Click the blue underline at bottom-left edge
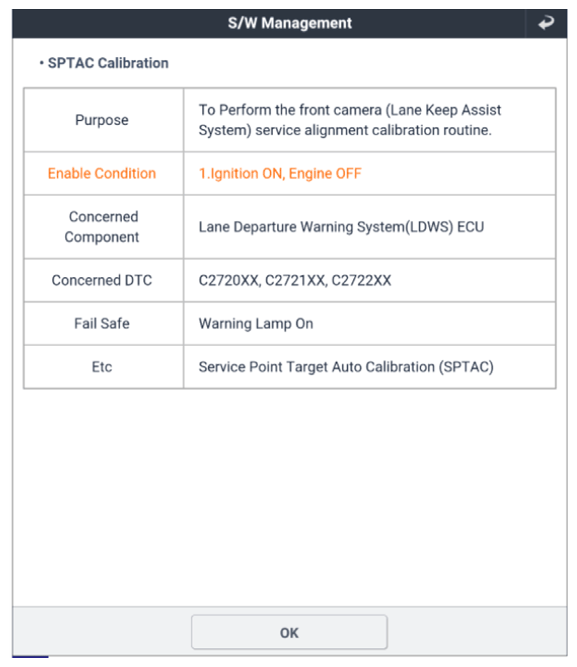This screenshot has height=667, width=577. tap(30, 657)
